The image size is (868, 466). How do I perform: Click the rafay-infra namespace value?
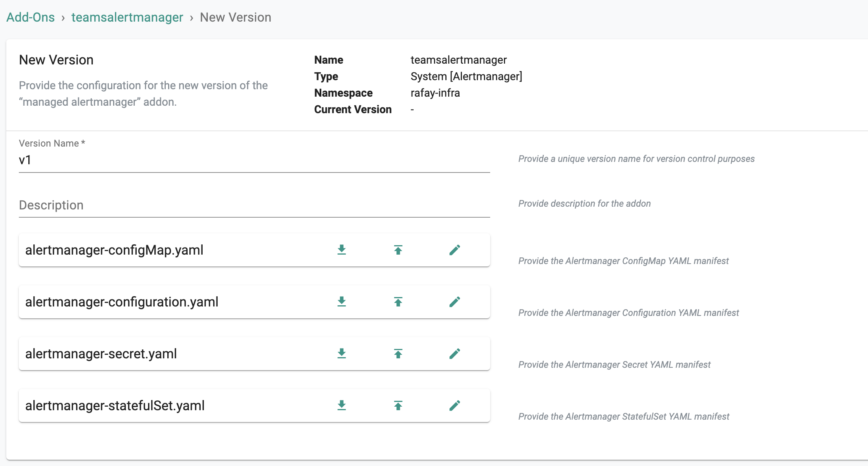pyautogui.click(x=435, y=93)
